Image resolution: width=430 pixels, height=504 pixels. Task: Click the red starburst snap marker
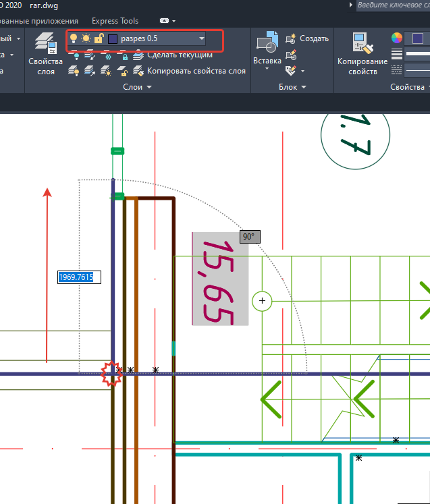(111, 374)
